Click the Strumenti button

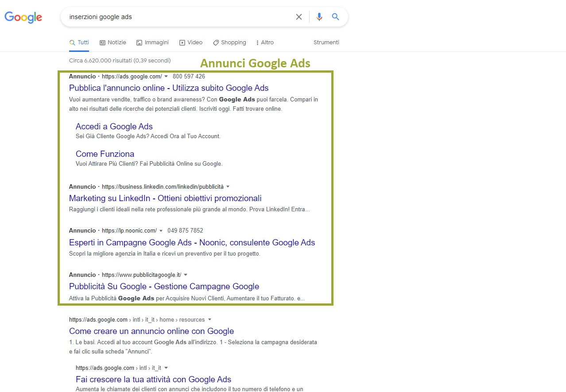(326, 43)
